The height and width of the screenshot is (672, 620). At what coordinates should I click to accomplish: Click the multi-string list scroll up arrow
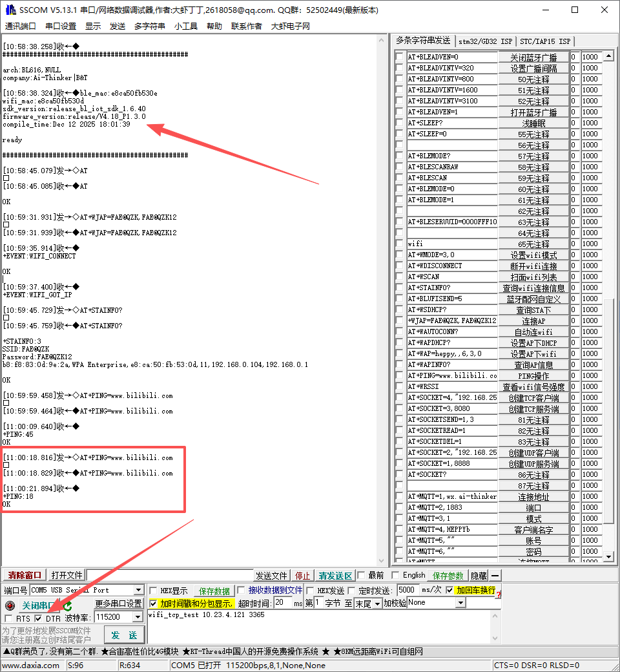point(609,56)
